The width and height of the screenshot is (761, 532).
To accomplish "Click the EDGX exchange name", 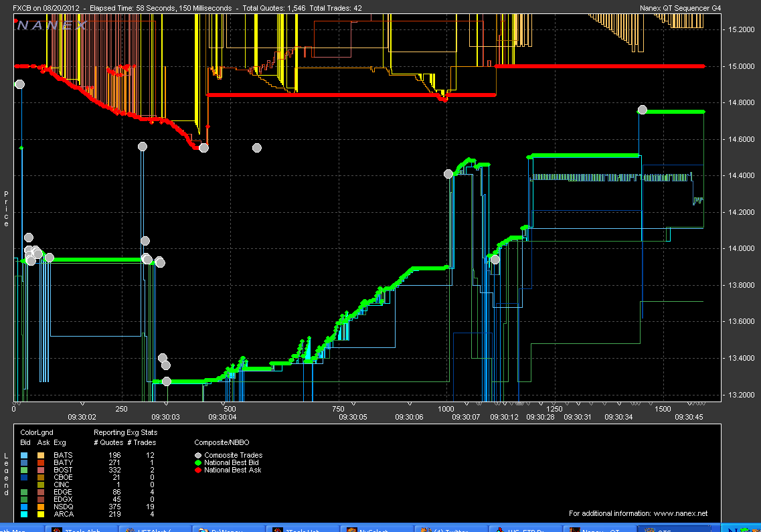I will coord(63,499).
